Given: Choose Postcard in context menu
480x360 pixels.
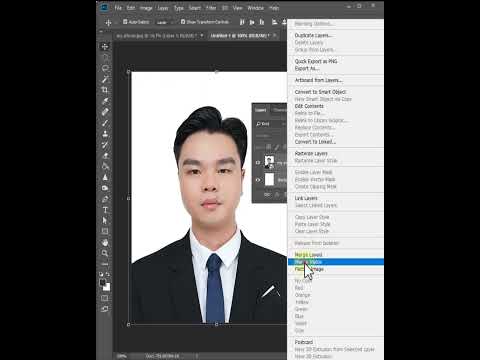Looking at the screenshot, I should pos(304,342).
